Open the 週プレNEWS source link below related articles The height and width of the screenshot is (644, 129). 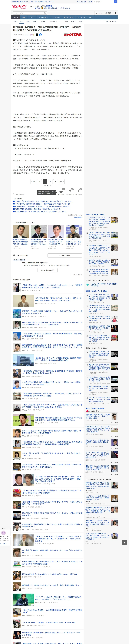78,217
